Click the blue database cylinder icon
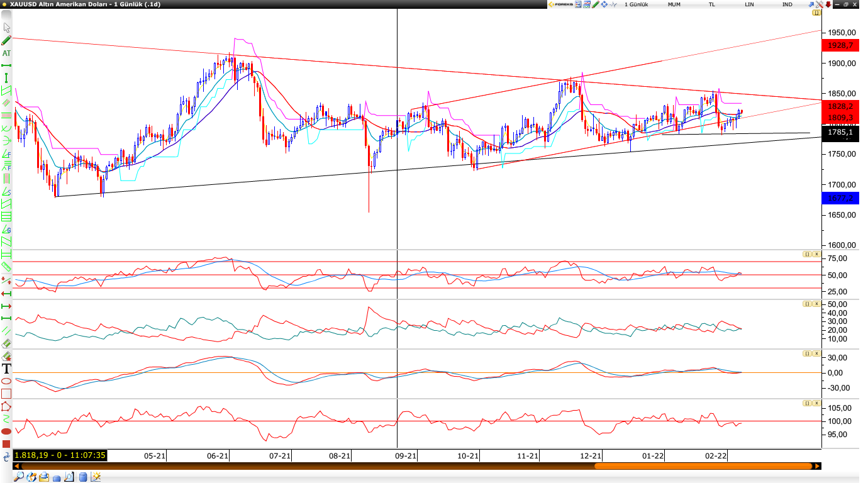868x483 pixels. [x=83, y=477]
